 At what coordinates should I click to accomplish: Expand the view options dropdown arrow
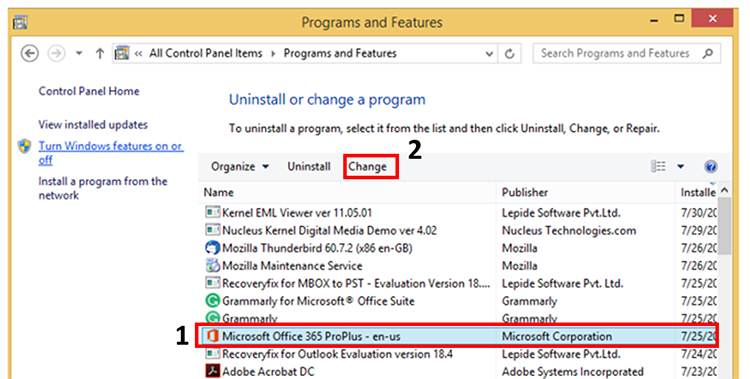click(680, 167)
